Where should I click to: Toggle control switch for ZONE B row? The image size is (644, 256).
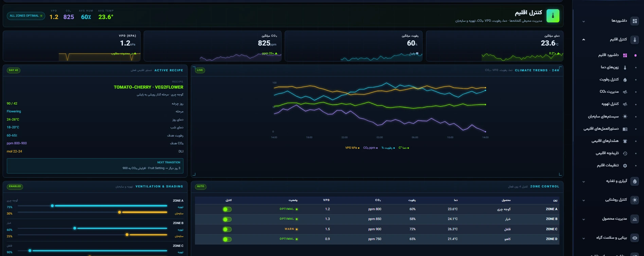pos(227,219)
